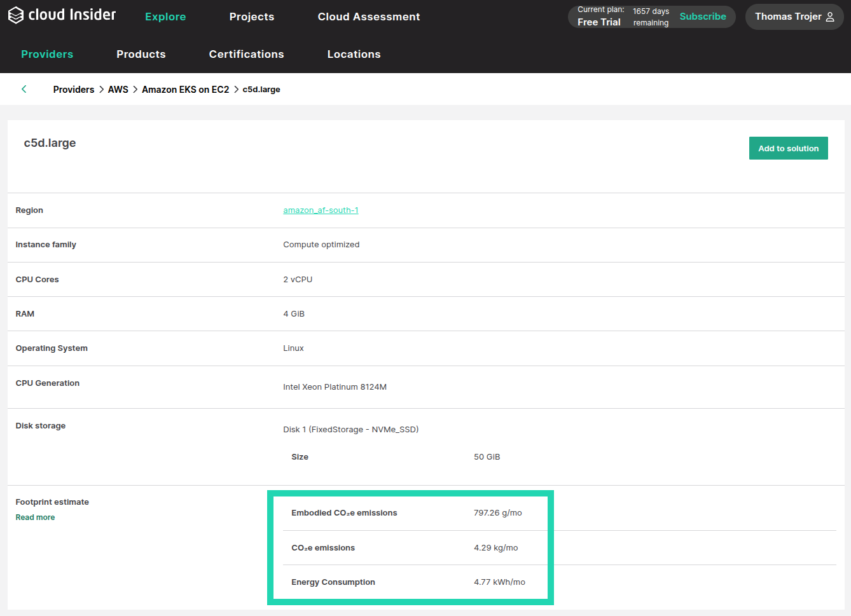This screenshot has height=616, width=851.
Task: Click the Operating System label
Action: 52,348
